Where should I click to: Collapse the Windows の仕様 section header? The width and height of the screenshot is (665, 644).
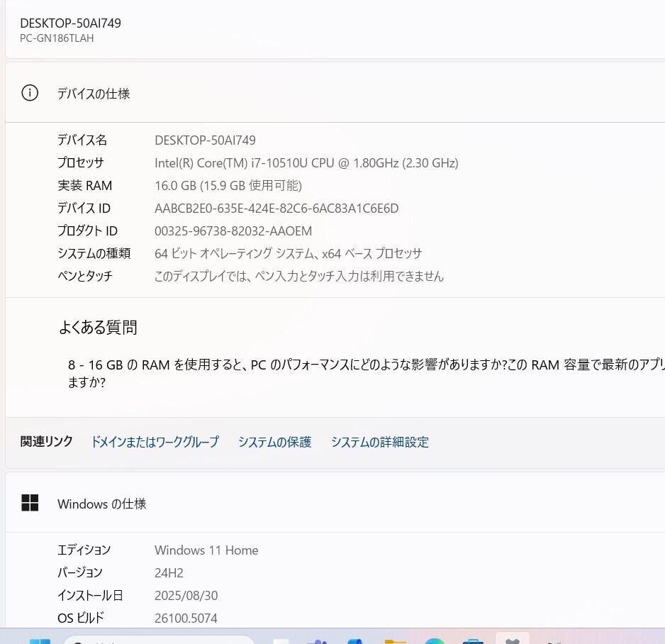click(335, 503)
